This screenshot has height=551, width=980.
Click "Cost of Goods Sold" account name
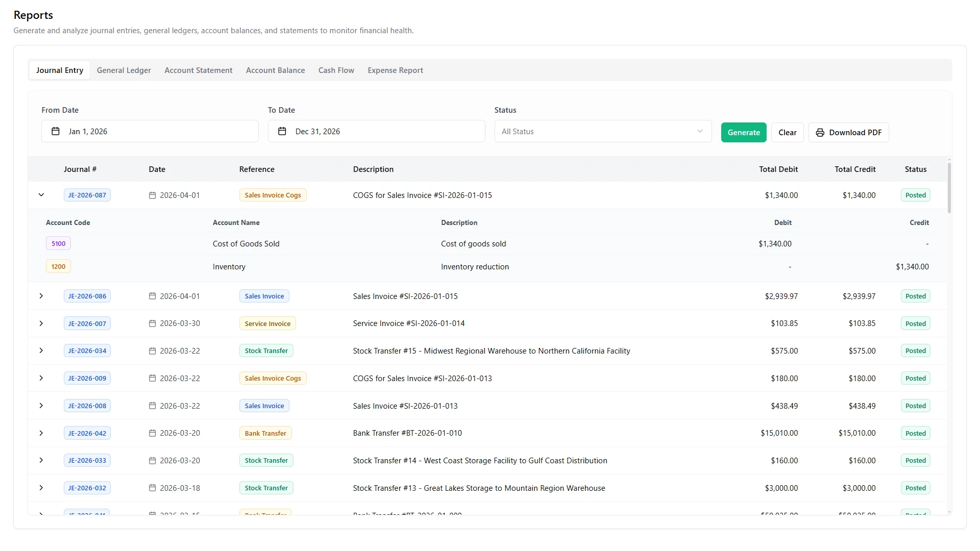246,243
